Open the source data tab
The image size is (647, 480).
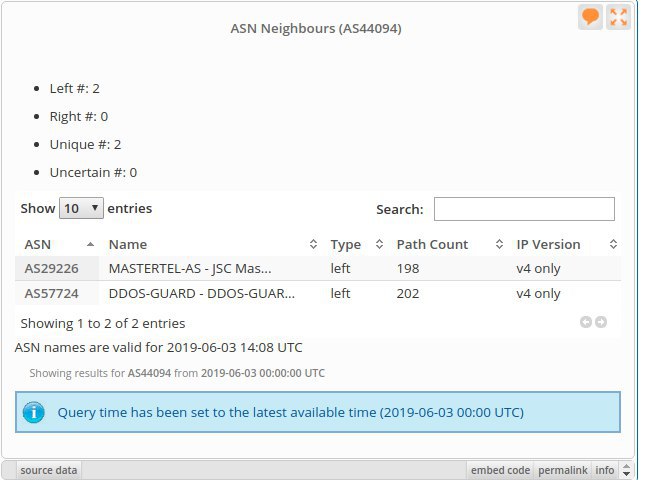(x=49, y=470)
